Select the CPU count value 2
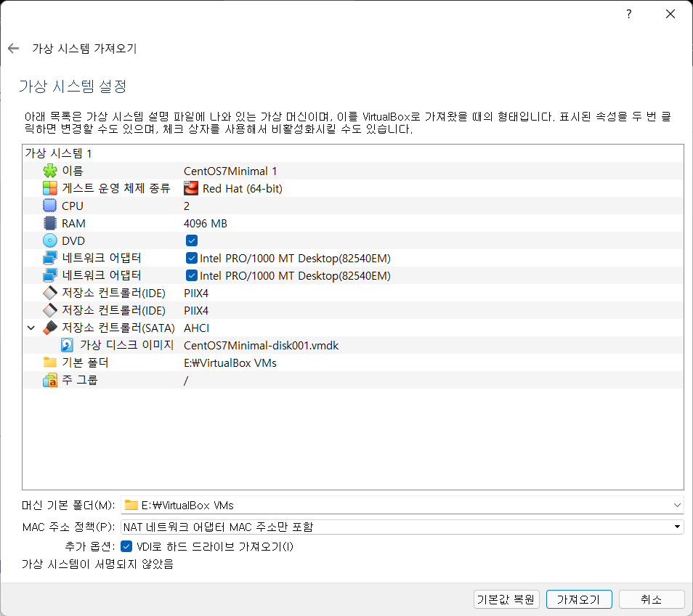 tap(187, 206)
